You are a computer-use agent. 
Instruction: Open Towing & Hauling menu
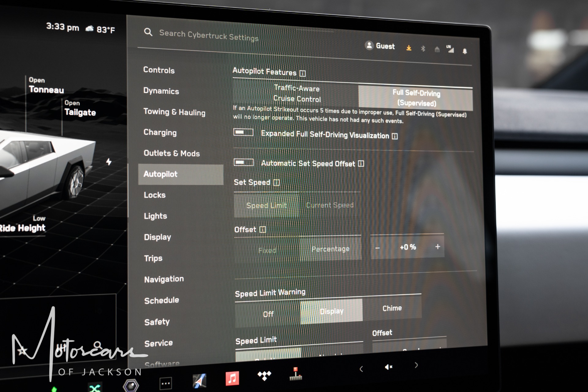pos(174,112)
